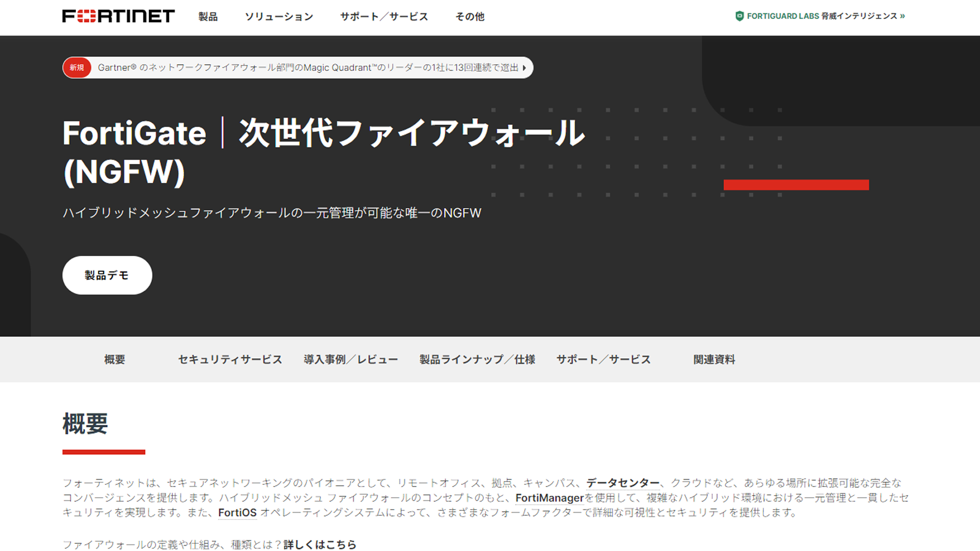Screen dimensions: 980x551
Task: Open the 製品 menu
Action: point(208,17)
